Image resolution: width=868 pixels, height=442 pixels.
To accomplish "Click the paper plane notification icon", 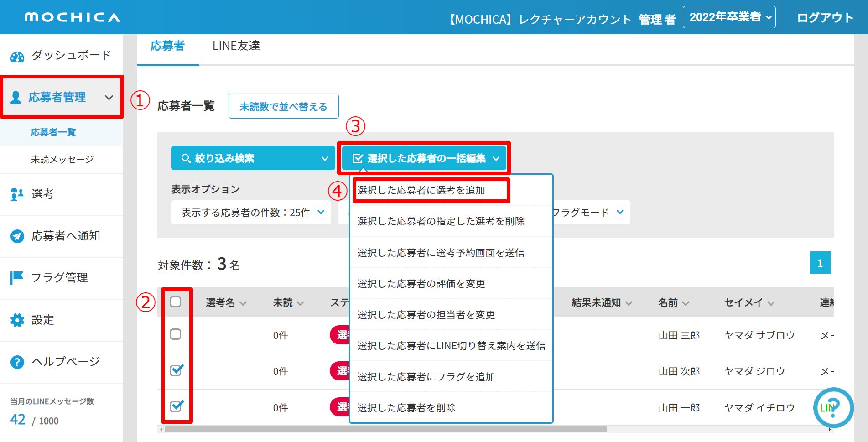I will (17, 236).
